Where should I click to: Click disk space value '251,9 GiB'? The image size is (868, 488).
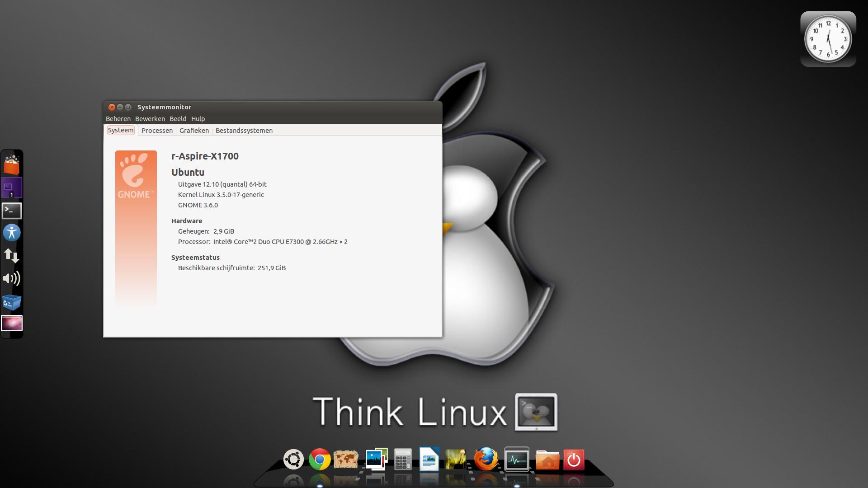click(x=272, y=268)
